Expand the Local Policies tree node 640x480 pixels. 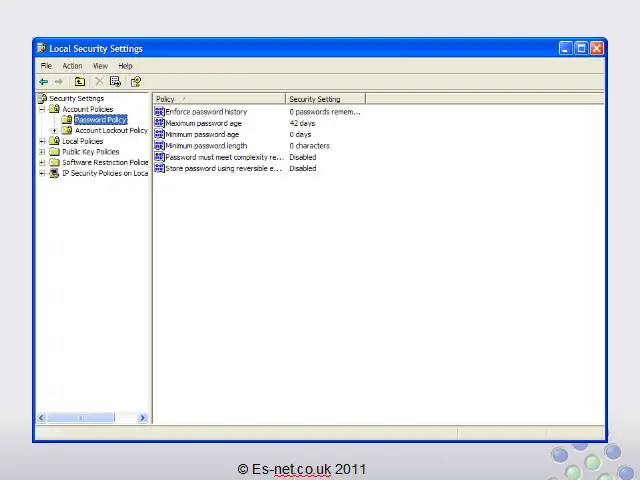point(42,141)
